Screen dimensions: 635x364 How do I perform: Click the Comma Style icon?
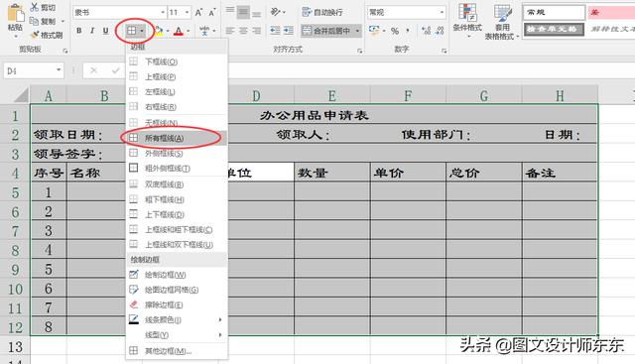[408, 31]
